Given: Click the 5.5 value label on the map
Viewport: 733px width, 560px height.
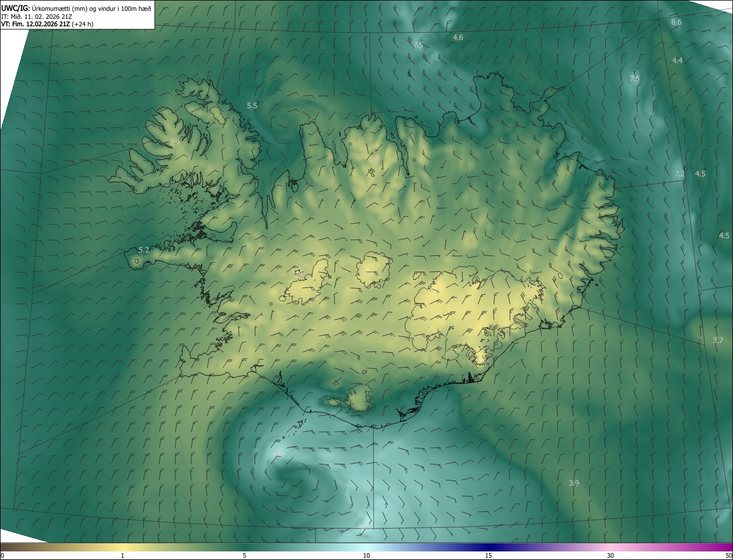Looking at the screenshot, I should (x=252, y=106).
